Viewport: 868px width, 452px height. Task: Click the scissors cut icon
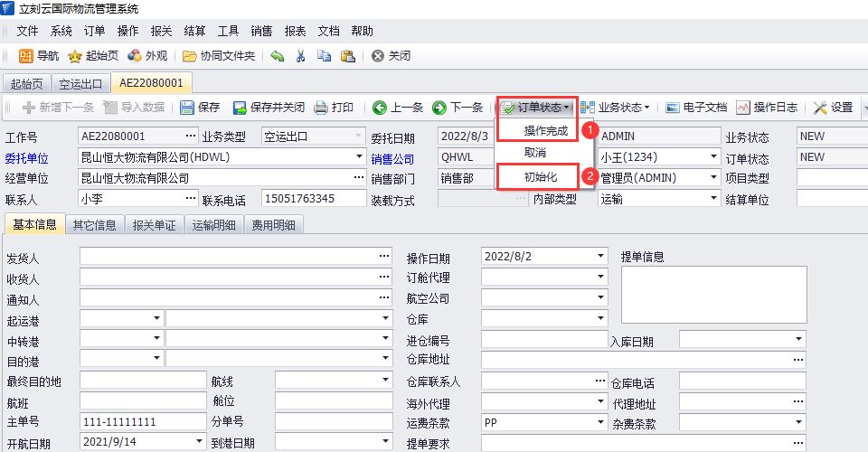pyautogui.click(x=300, y=56)
